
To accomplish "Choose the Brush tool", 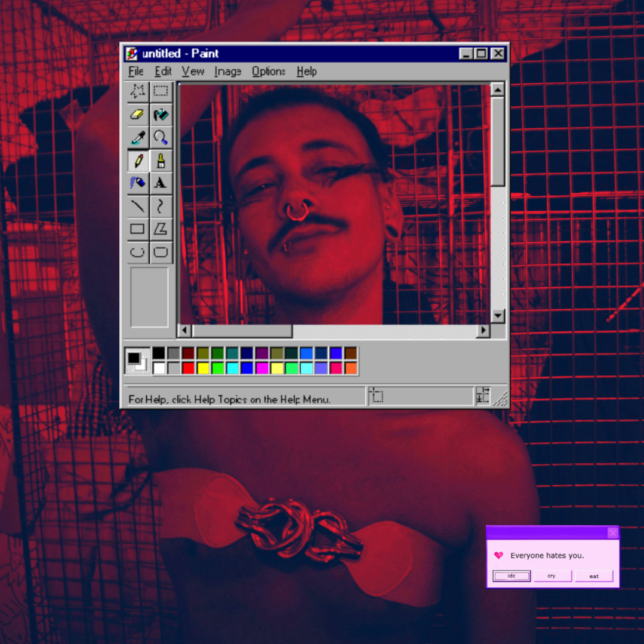I will point(161,161).
